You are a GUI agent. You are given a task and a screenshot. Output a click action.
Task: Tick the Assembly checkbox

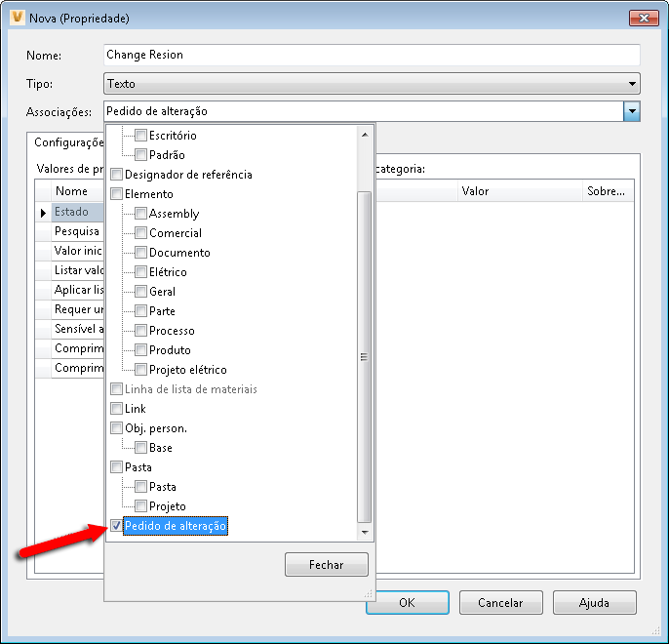(x=140, y=213)
